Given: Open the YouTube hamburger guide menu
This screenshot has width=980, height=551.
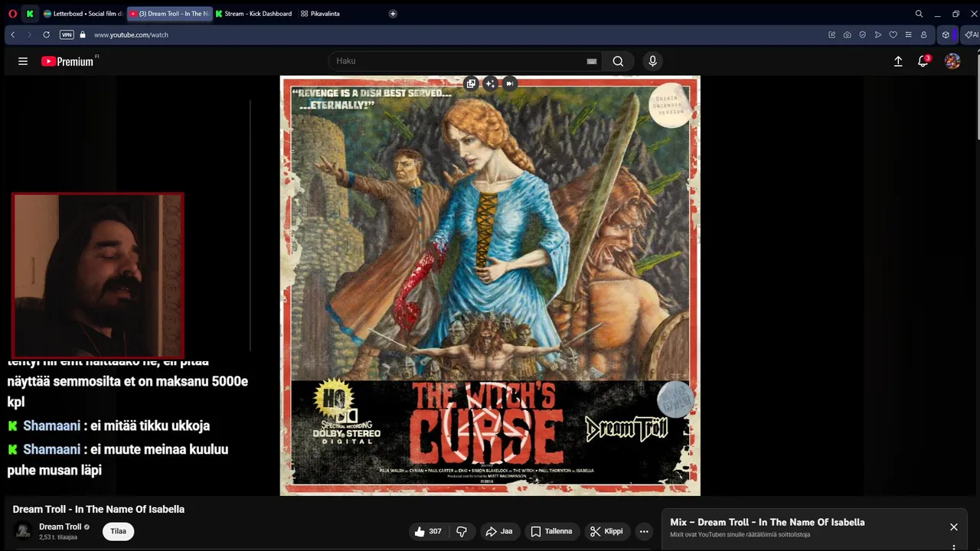Looking at the screenshot, I should [23, 61].
